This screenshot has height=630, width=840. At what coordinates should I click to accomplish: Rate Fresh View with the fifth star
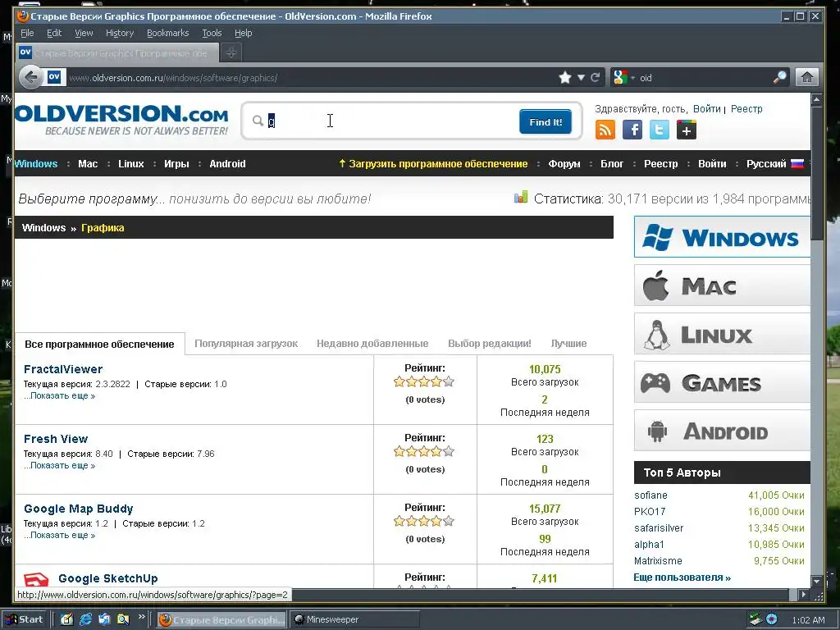click(x=449, y=451)
